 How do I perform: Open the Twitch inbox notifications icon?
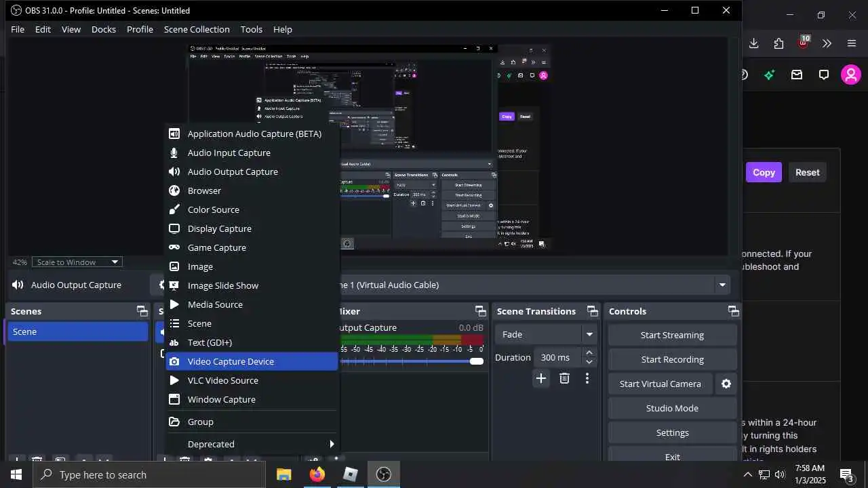pyautogui.click(x=797, y=75)
